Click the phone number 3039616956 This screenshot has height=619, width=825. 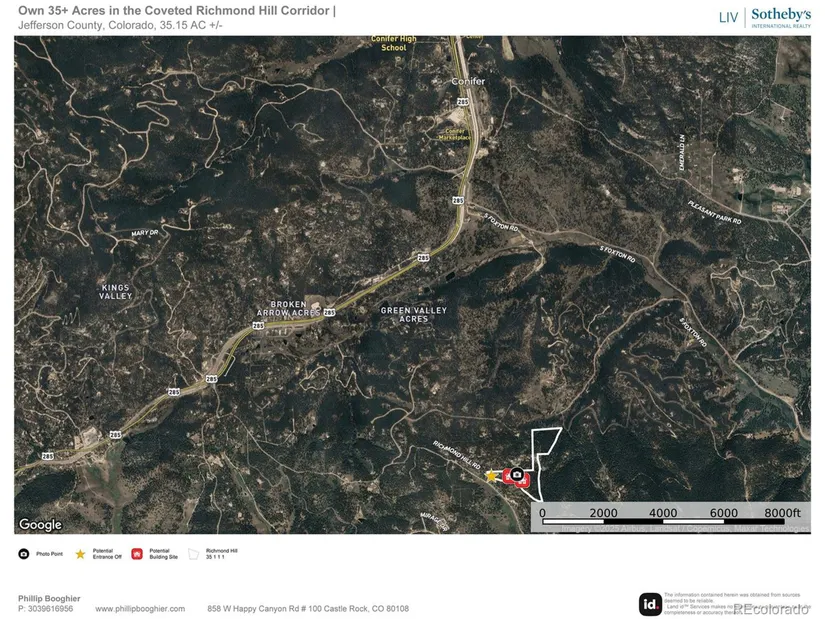coord(50,608)
